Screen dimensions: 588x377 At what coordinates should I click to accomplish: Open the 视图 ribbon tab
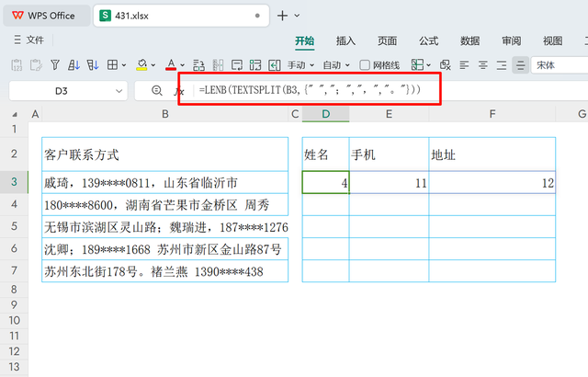click(x=553, y=40)
